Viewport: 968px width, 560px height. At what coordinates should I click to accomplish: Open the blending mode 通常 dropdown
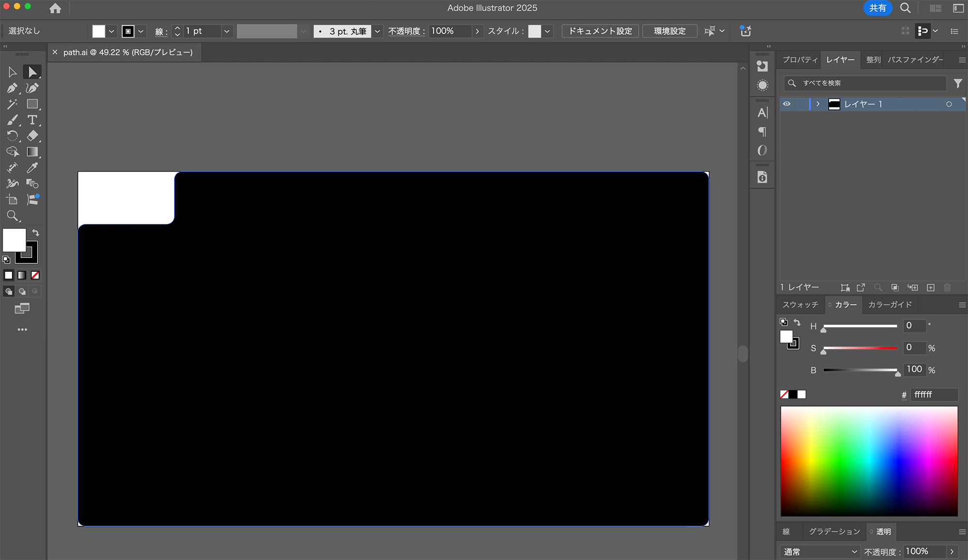click(x=820, y=552)
